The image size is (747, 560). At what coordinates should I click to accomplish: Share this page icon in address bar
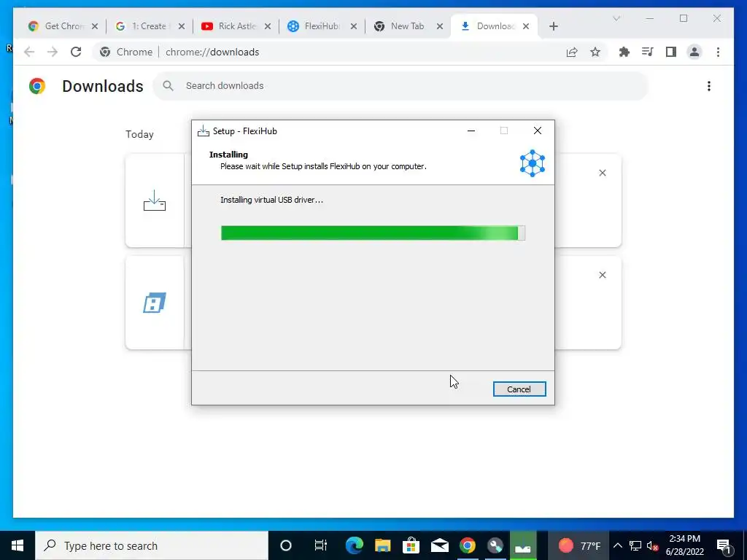572,52
